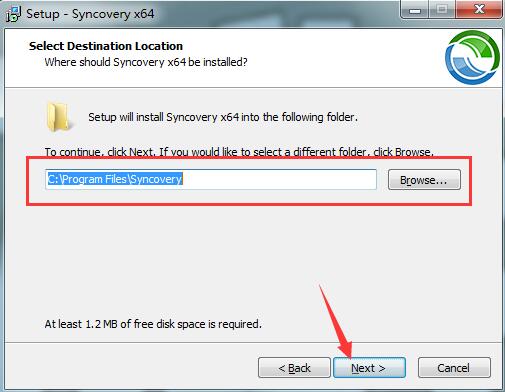Click the disabled maximize button
The width and height of the screenshot is (505, 392).
coord(442,10)
